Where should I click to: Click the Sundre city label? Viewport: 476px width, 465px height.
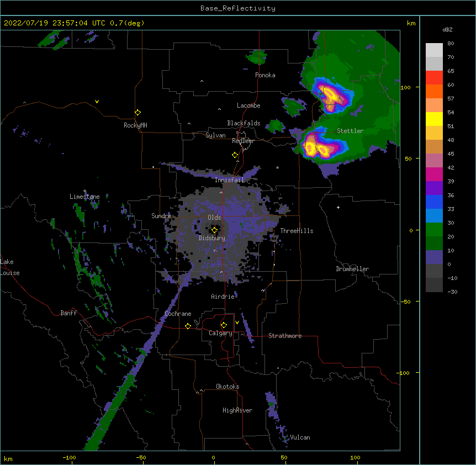(161, 216)
